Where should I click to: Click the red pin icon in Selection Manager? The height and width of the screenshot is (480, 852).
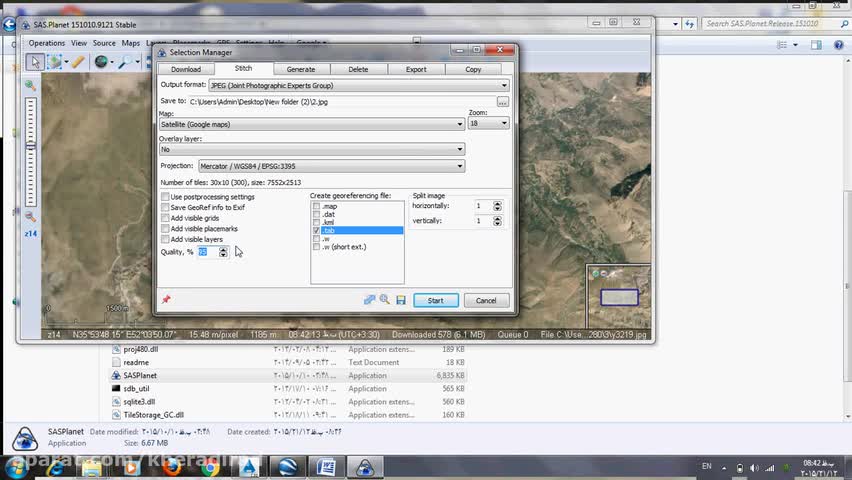click(166, 300)
